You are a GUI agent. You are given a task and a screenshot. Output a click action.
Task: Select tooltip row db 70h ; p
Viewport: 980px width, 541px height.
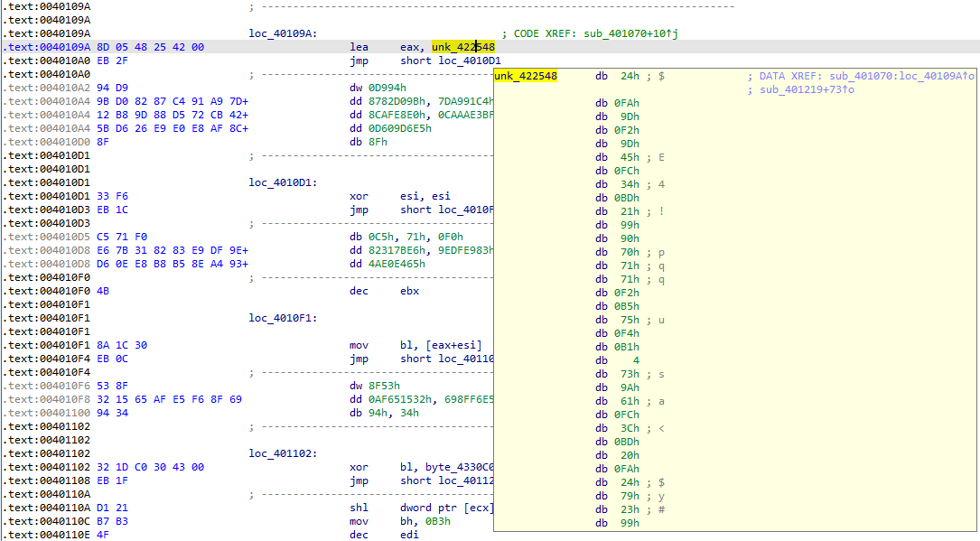630,252
